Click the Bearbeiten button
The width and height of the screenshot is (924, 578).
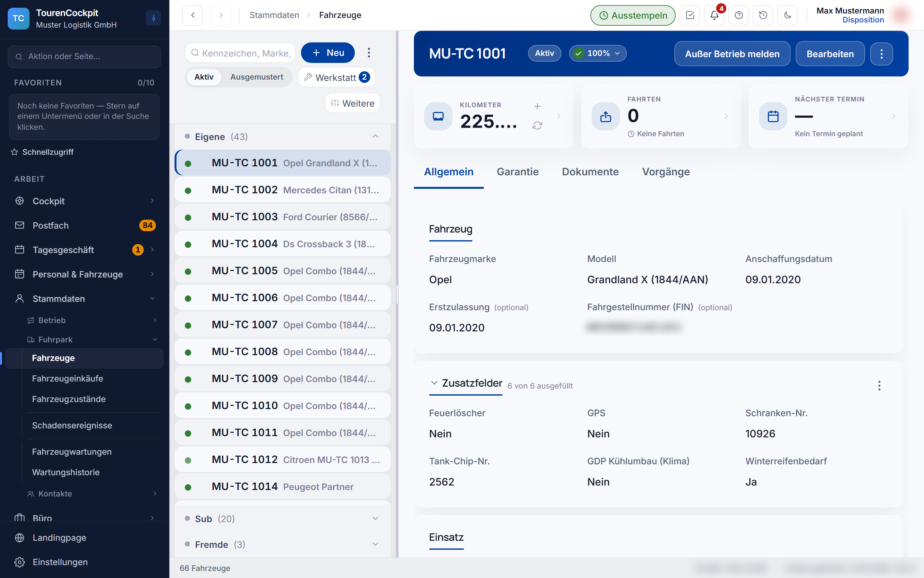click(x=830, y=54)
